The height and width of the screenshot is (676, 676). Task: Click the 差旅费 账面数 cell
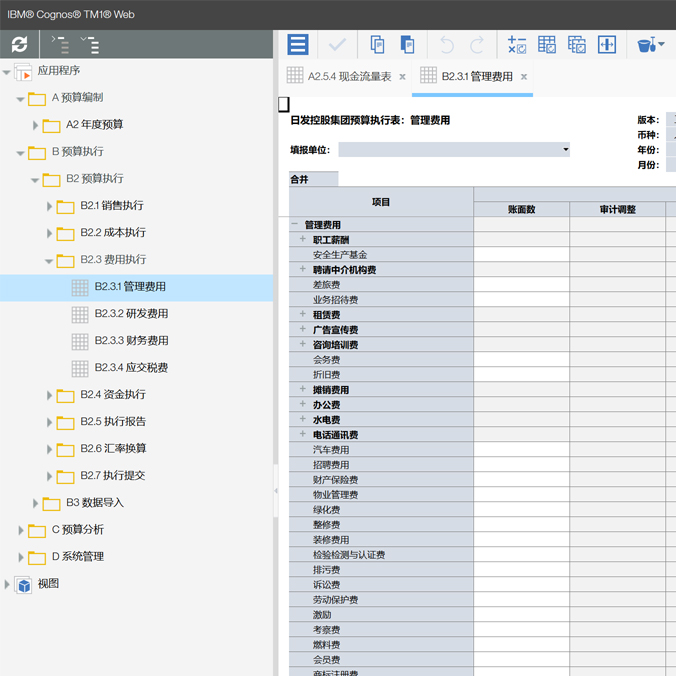tap(521, 285)
